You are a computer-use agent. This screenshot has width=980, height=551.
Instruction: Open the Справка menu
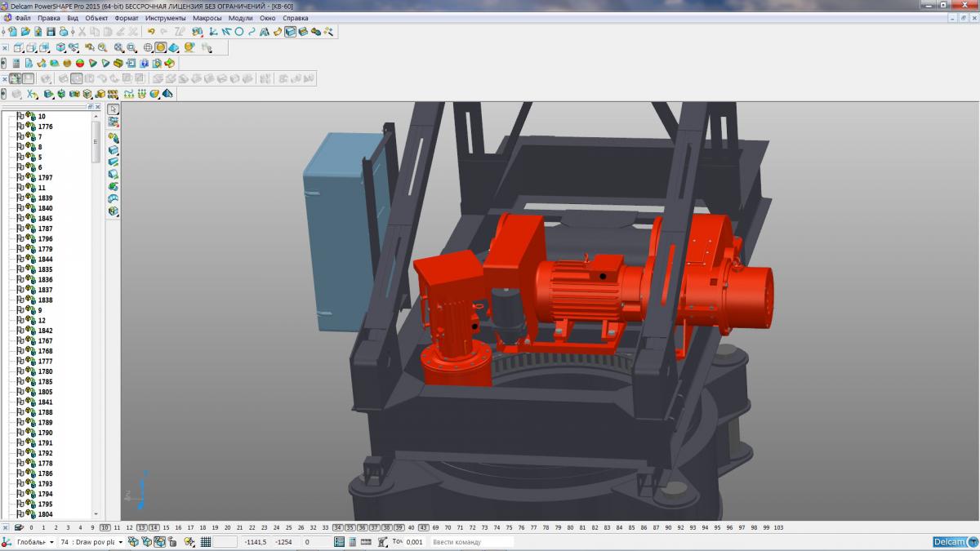click(x=296, y=18)
